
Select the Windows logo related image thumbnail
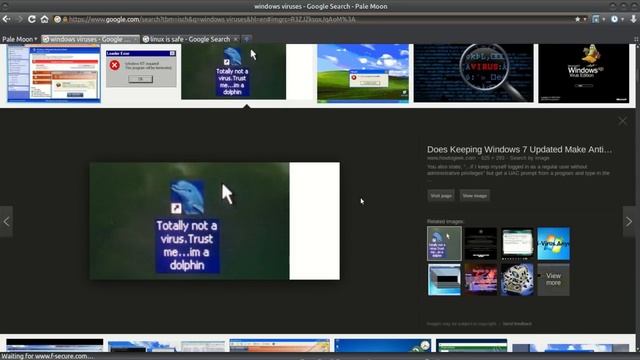553,244
